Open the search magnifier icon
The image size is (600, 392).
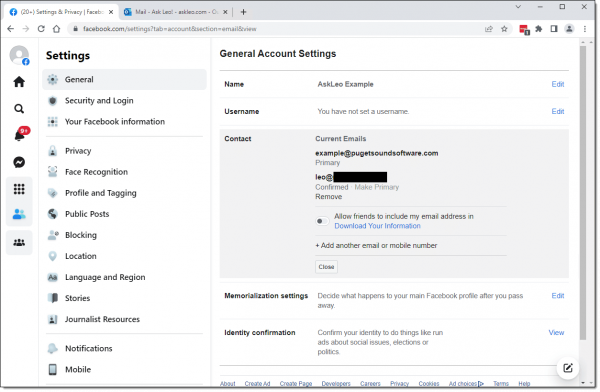coord(19,109)
